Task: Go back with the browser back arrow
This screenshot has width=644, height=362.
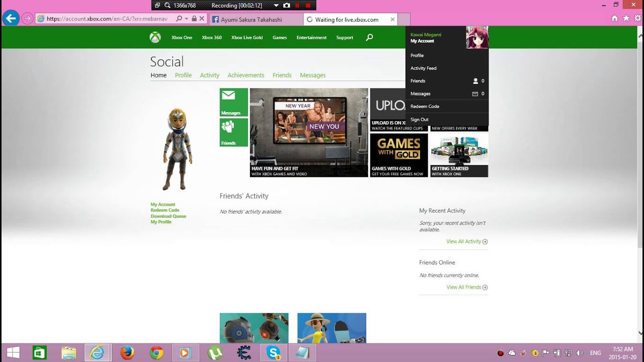Action: tap(11, 19)
